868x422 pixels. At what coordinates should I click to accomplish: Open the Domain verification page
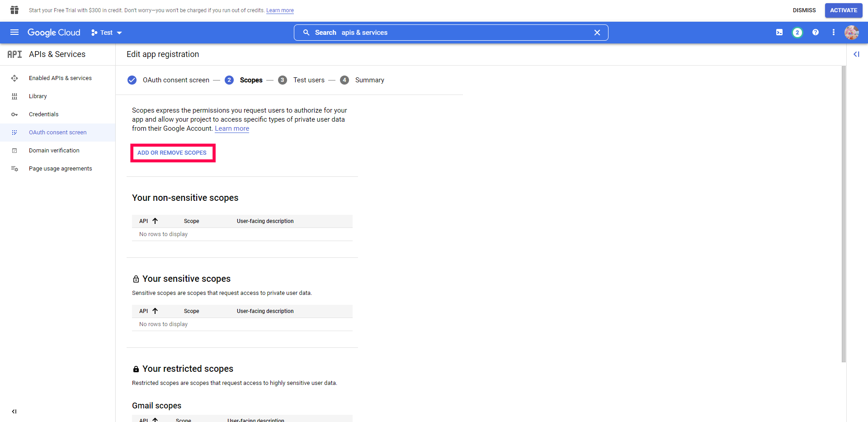(x=54, y=150)
